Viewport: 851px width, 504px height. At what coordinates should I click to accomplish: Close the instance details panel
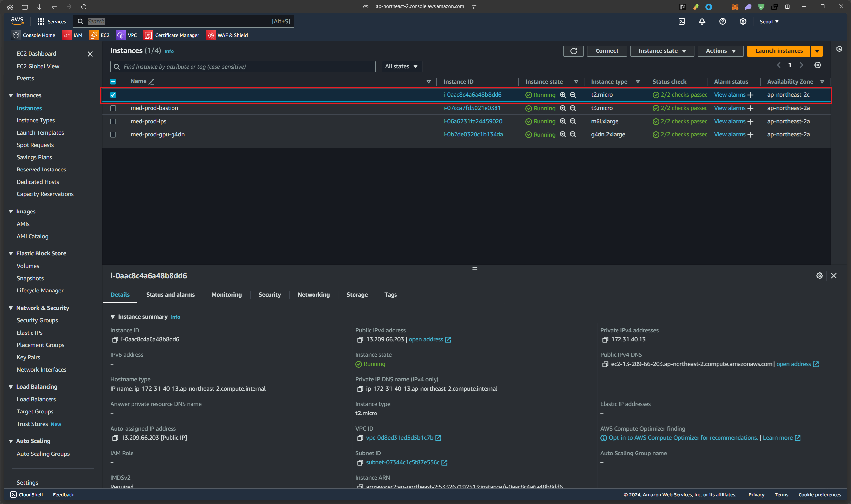[x=834, y=276]
